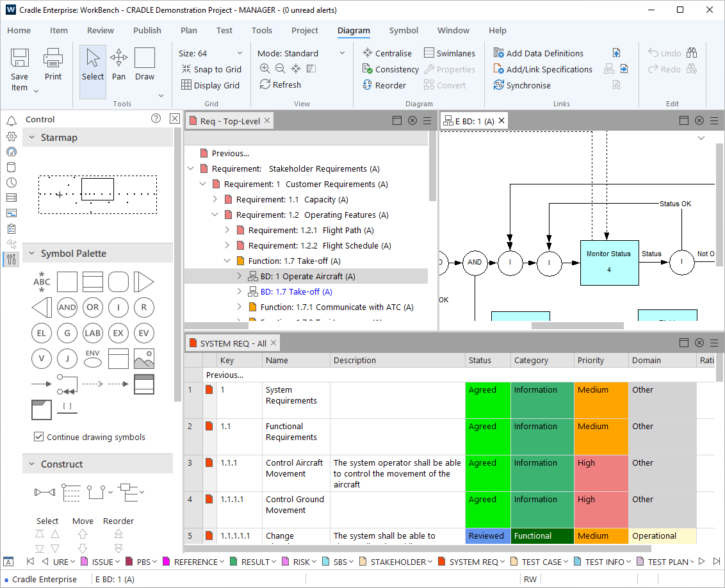Close the SYSTEM REQ - All tab
Image resolution: width=725 pixels, height=588 pixels.
pos(273,343)
